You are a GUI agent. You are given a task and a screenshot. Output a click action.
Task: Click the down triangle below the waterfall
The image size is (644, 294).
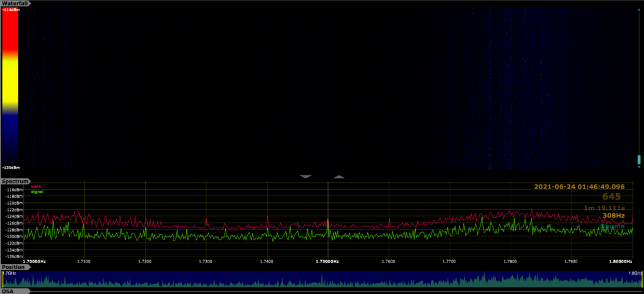[306, 177]
